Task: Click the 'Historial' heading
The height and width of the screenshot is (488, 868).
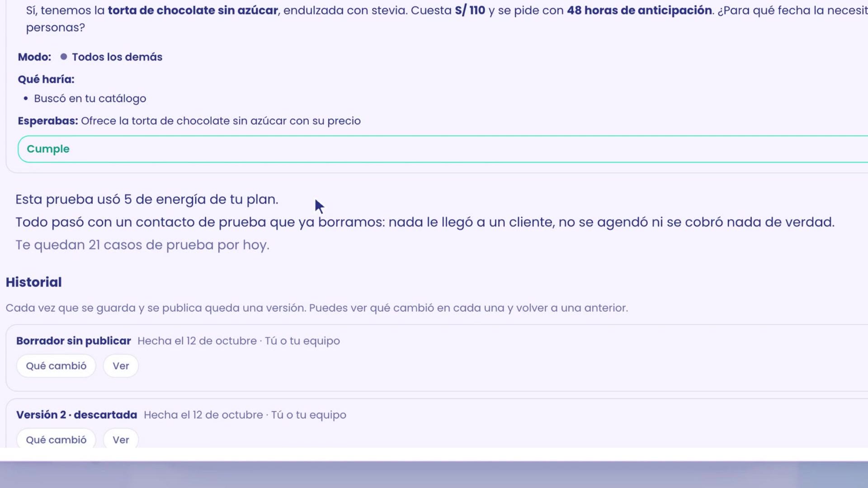Action: click(34, 282)
